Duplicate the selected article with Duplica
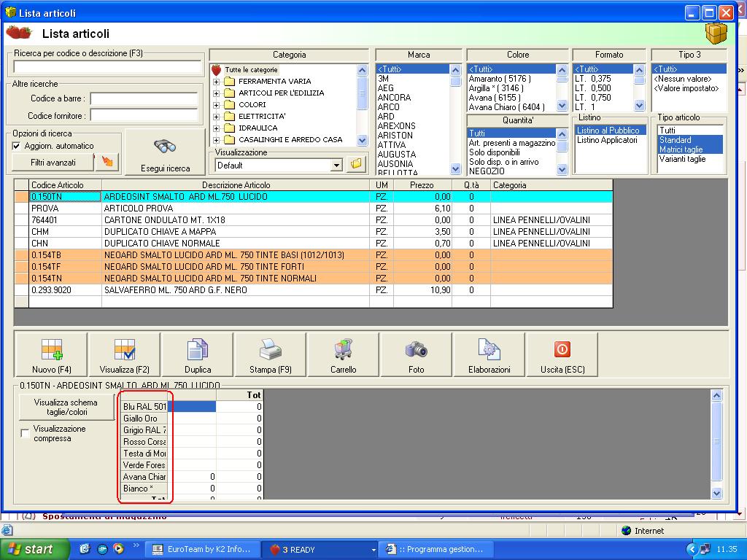This screenshot has height=560, width=747. tap(198, 355)
